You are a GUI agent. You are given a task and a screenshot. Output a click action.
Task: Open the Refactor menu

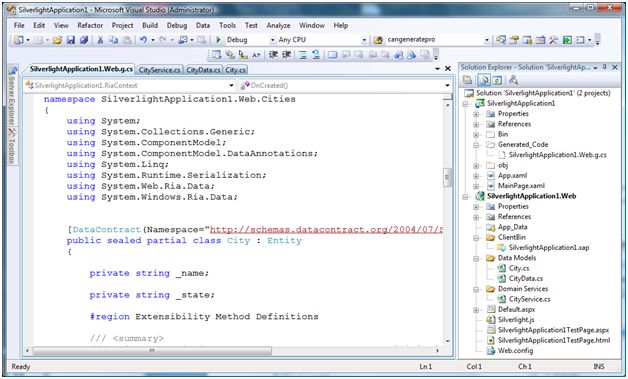click(90, 25)
